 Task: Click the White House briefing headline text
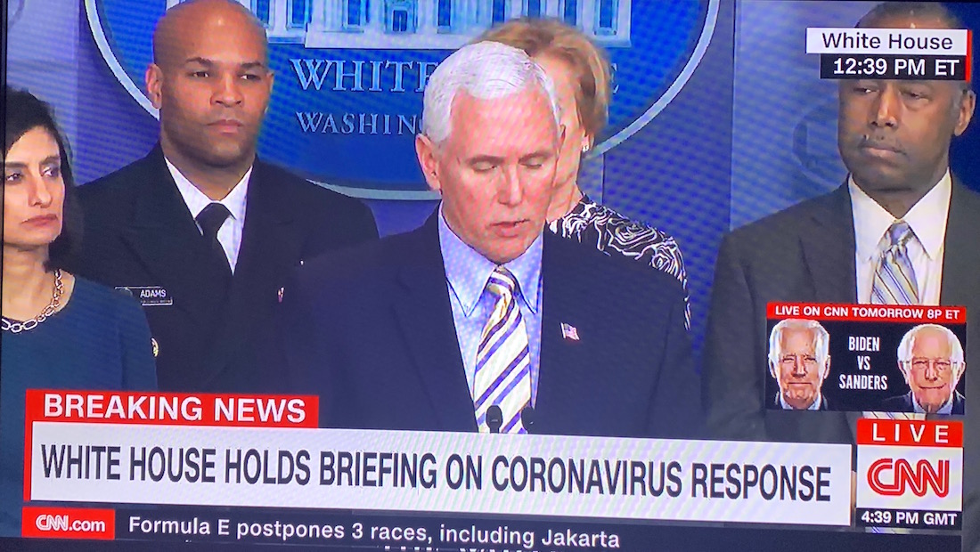click(436, 472)
